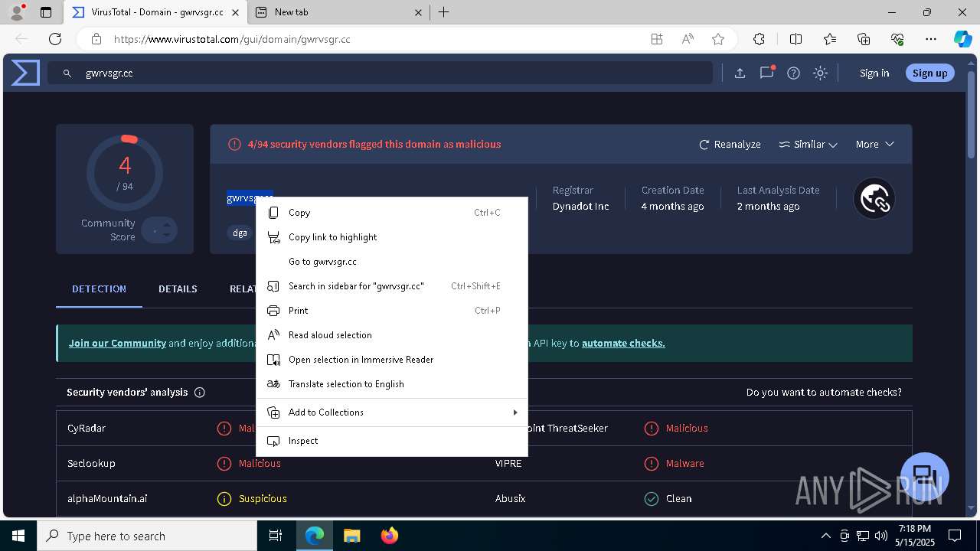
Task: Choose Translate selection to English
Action: [x=391, y=384]
